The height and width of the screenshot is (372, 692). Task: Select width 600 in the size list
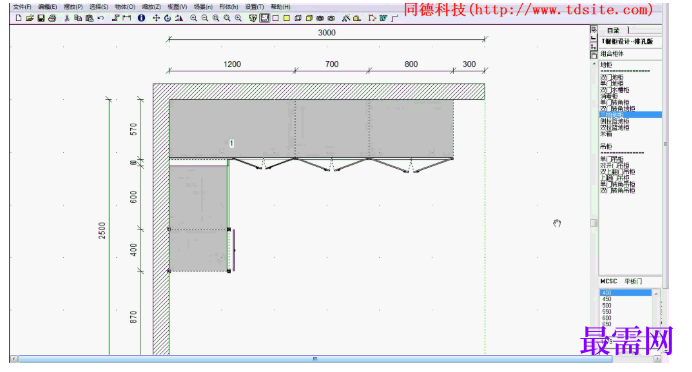tap(607, 318)
